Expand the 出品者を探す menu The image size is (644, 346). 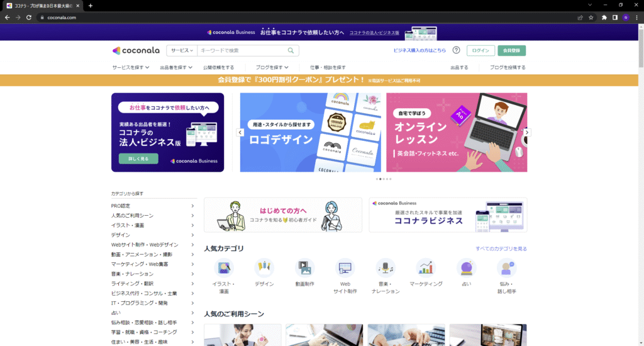[x=176, y=67]
